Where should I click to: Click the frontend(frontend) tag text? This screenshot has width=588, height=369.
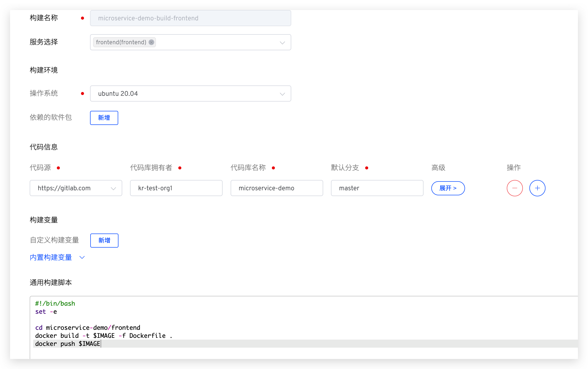pos(121,42)
